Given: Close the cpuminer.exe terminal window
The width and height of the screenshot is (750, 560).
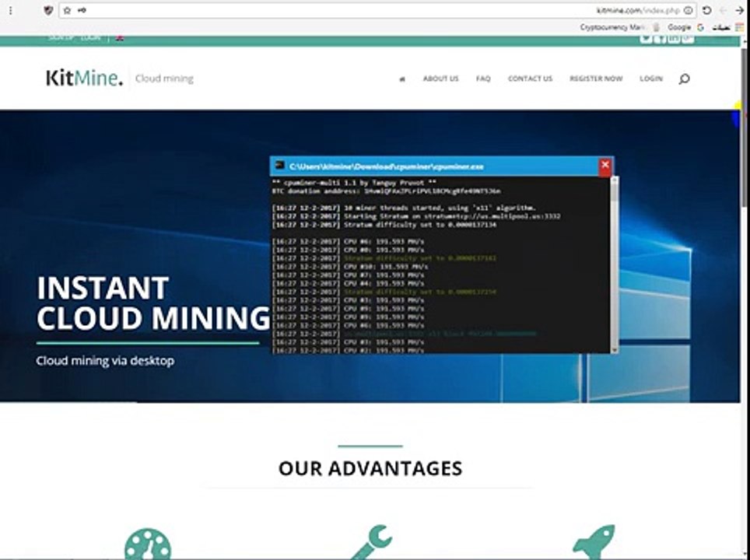Looking at the screenshot, I should [605, 165].
